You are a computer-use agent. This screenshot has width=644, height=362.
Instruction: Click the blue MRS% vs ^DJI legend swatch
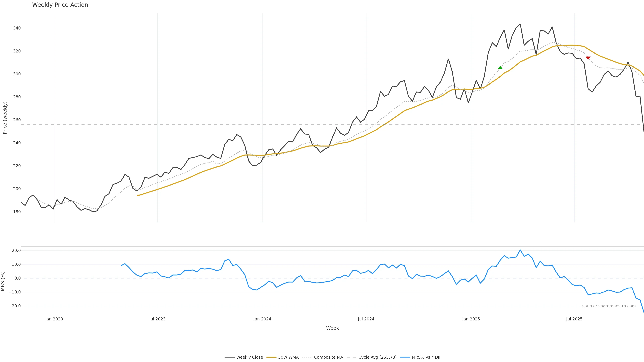pyautogui.click(x=405, y=357)
